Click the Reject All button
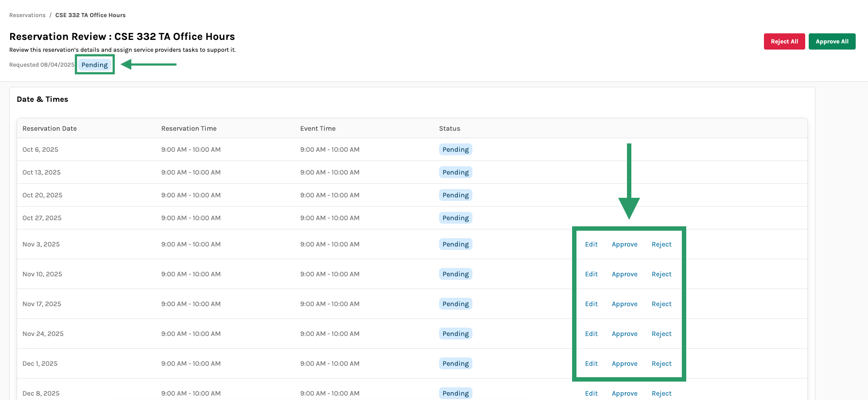 click(x=784, y=42)
